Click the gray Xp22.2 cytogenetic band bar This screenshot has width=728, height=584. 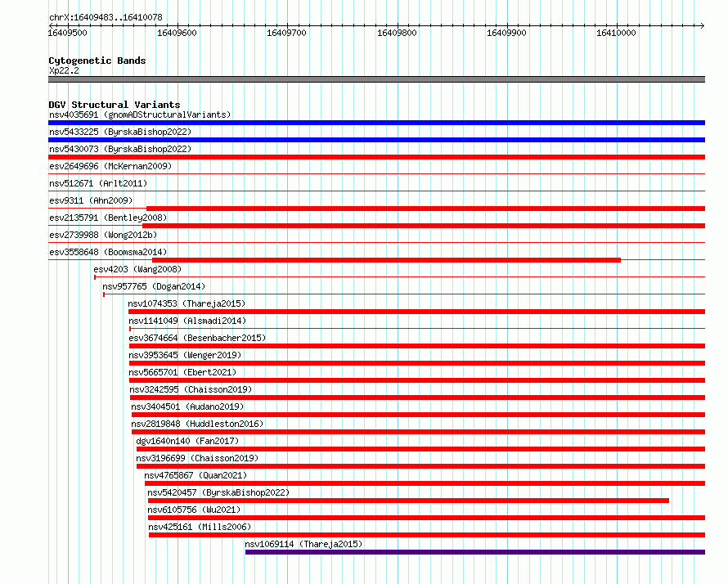pos(376,79)
